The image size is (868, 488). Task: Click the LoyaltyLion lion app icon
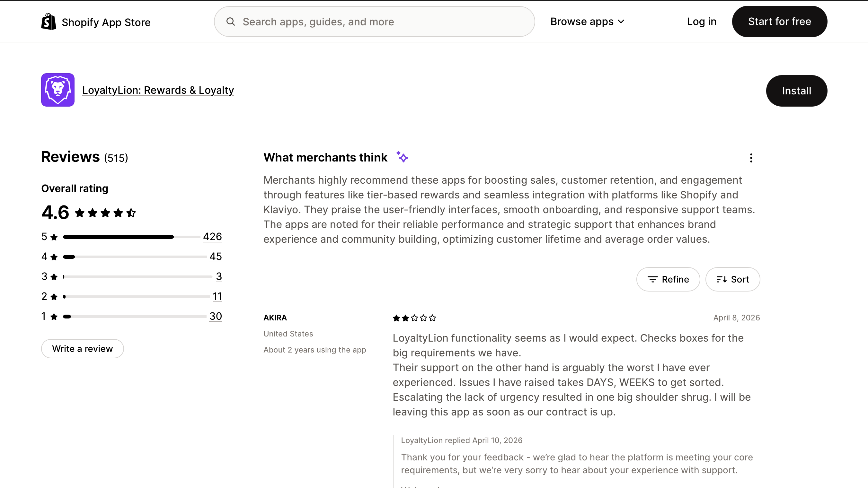point(58,90)
